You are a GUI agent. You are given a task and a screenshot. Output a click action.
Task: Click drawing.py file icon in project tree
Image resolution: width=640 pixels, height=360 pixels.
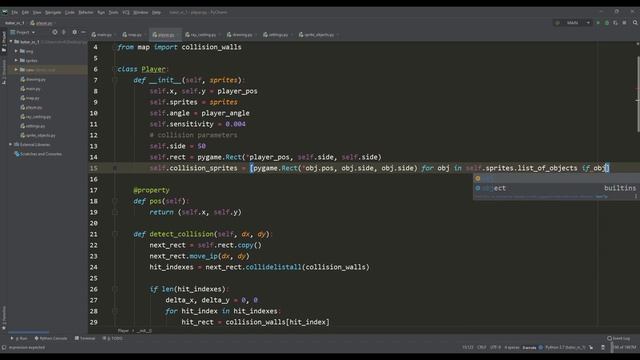point(23,79)
